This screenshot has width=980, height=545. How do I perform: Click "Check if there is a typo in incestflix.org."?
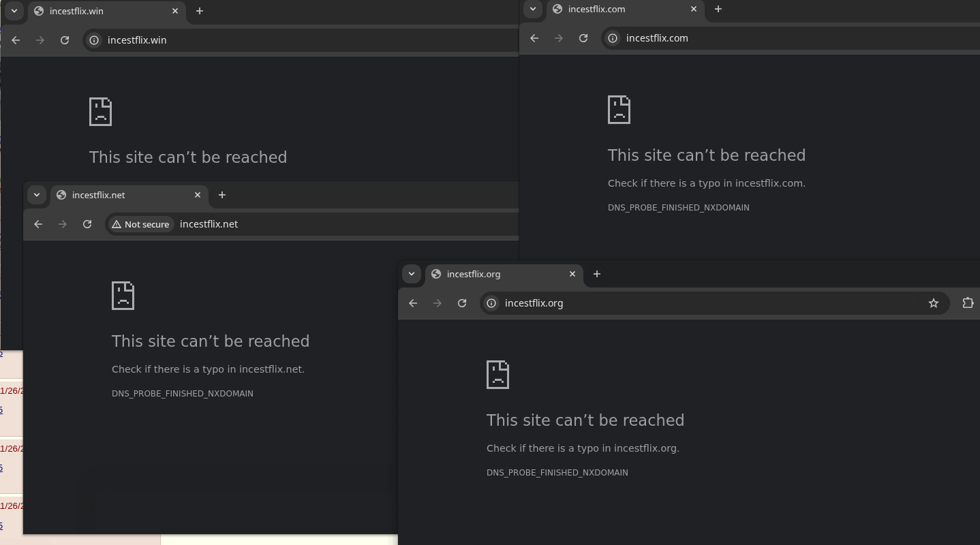tap(583, 448)
